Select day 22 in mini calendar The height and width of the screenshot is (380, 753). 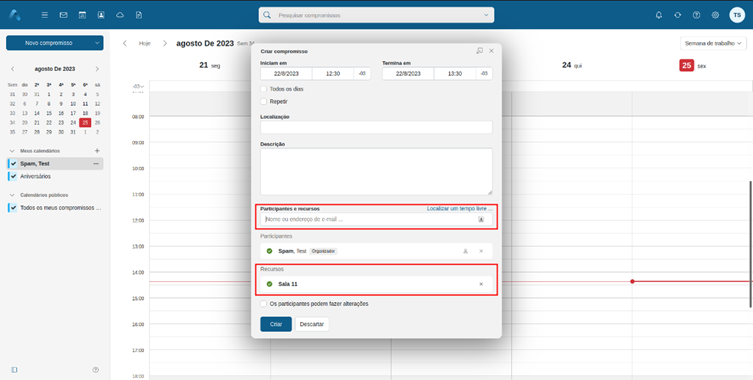pos(49,123)
